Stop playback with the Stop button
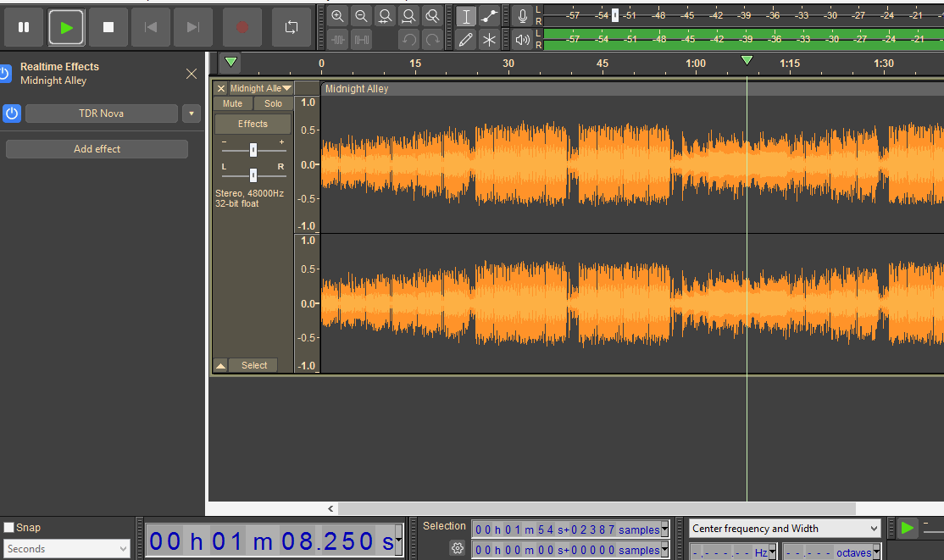This screenshot has height=560, width=944. click(x=108, y=27)
